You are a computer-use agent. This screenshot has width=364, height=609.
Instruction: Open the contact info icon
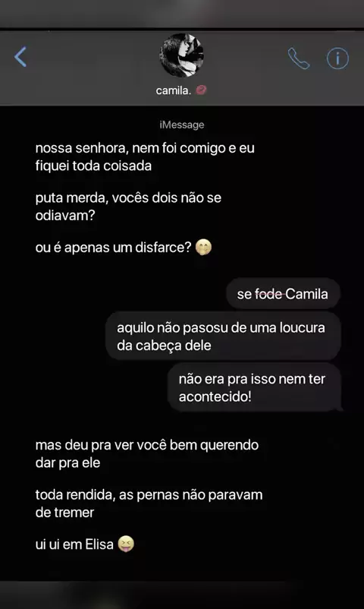(x=337, y=58)
